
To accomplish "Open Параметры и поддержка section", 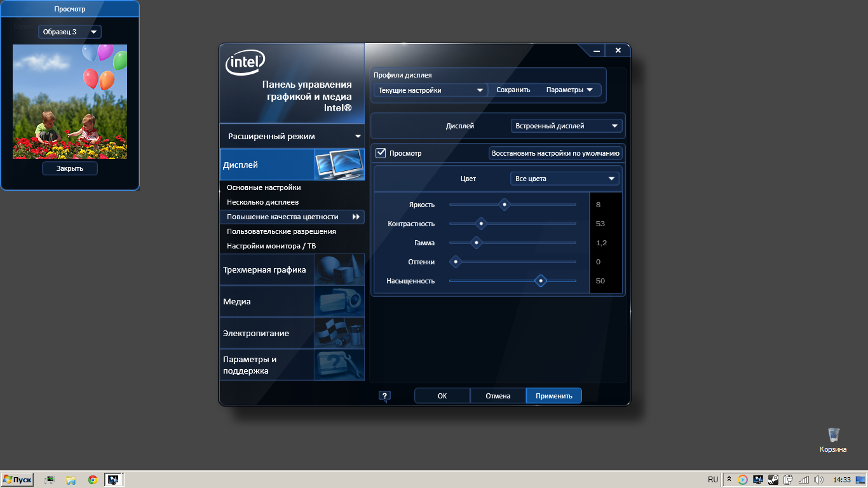I will click(292, 365).
